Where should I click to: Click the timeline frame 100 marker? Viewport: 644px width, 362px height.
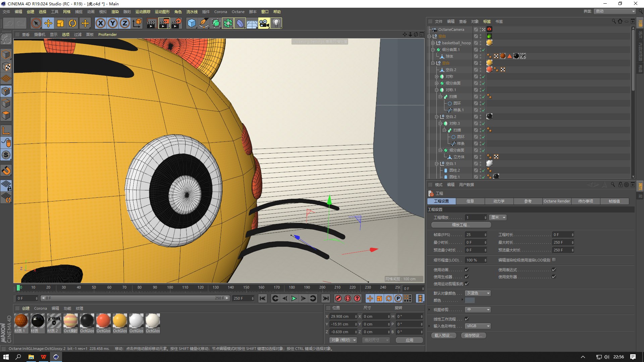170,287
